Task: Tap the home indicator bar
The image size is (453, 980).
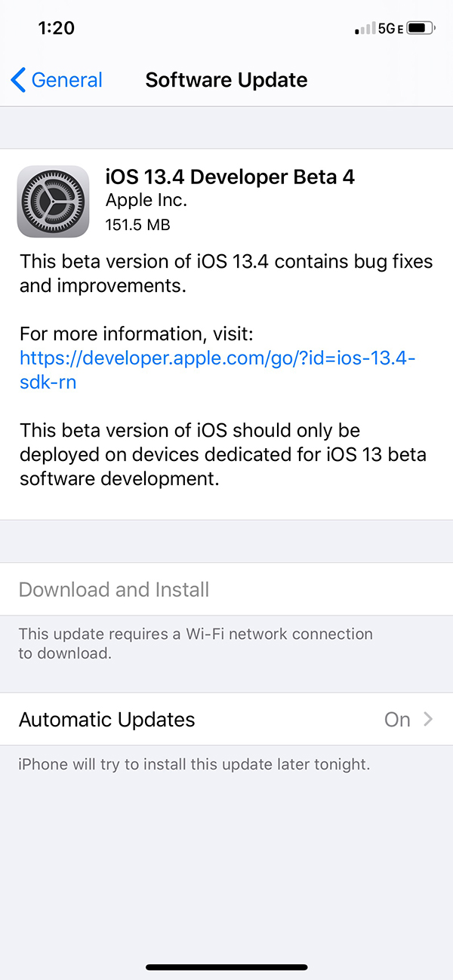Action: click(x=226, y=967)
